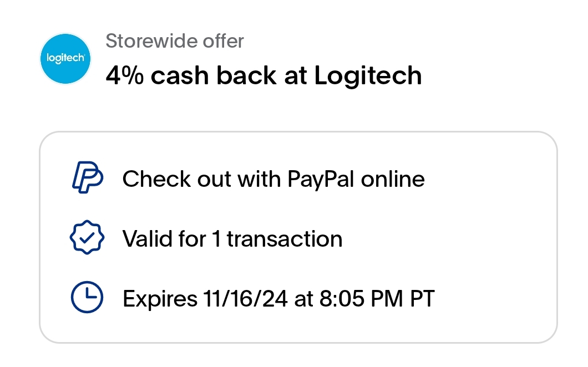The height and width of the screenshot is (367, 588).
Task: Click the word "PayPal" in checkout line
Action: tap(321, 179)
